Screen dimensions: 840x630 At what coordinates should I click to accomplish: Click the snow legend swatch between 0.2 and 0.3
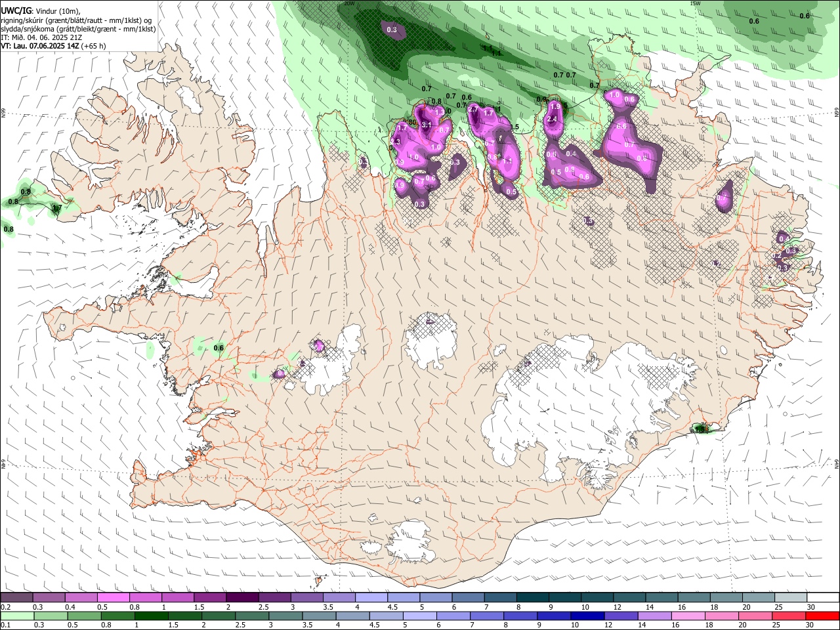click(x=18, y=597)
